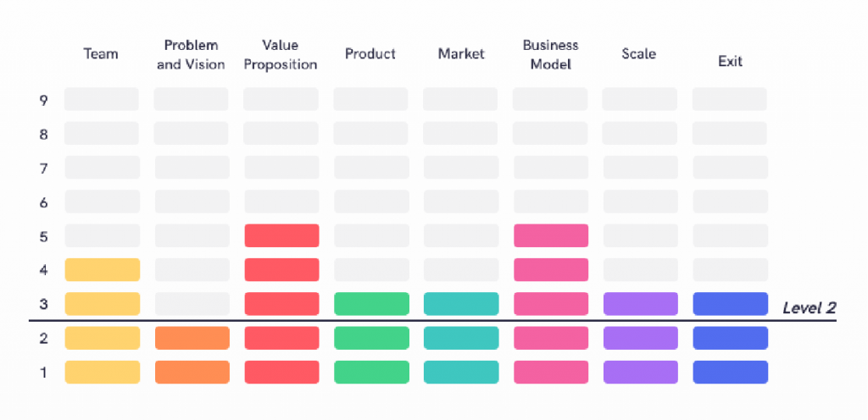Screen dimensions: 868x420
Task: Click the empty Market cell at level 4
Action: [x=461, y=270]
